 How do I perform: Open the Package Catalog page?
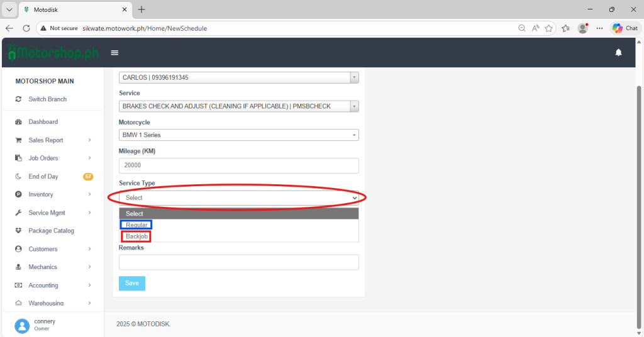click(x=51, y=231)
